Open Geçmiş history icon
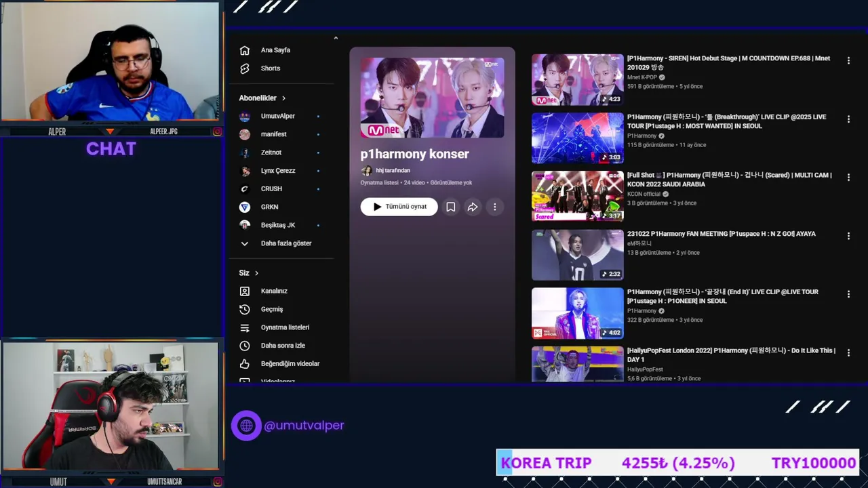868x488 pixels. [245, 310]
